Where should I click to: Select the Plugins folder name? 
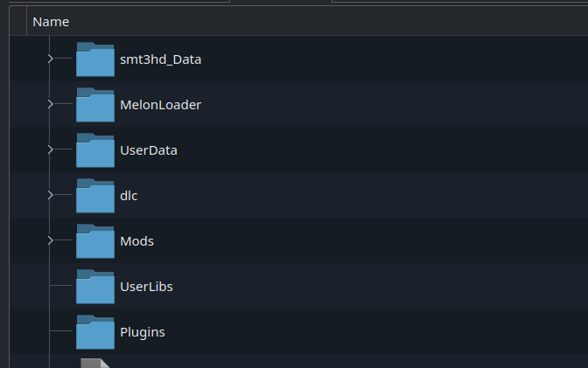[x=143, y=332]
